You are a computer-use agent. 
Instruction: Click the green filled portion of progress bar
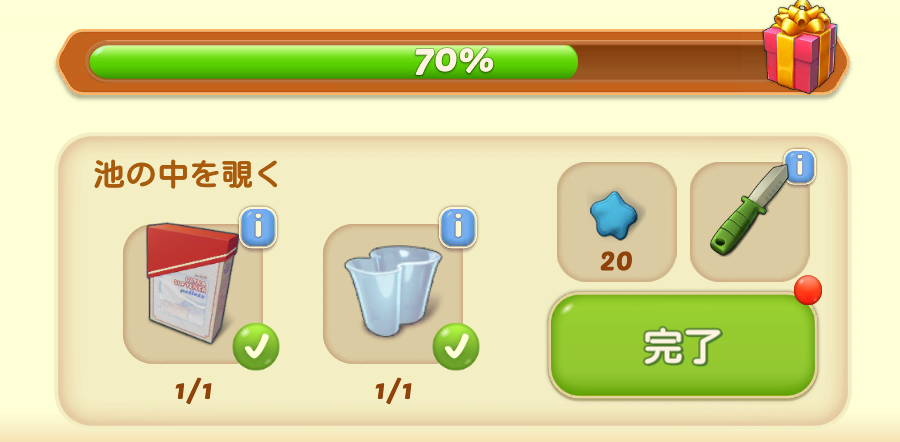click(x=333, y=62)
